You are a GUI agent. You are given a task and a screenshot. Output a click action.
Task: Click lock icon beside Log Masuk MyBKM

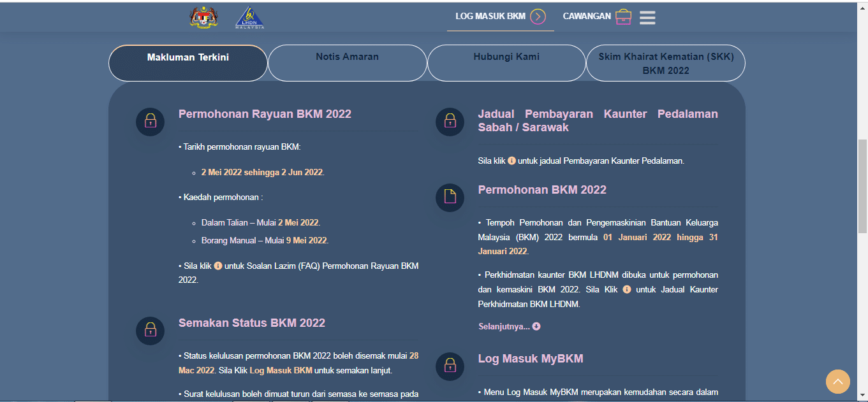[450, 366]
